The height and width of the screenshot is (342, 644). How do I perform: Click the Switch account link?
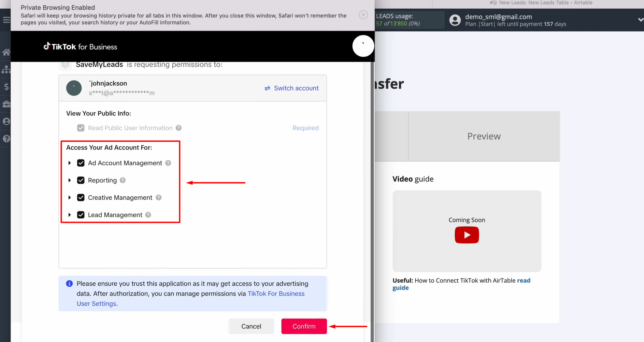point(291,88)
